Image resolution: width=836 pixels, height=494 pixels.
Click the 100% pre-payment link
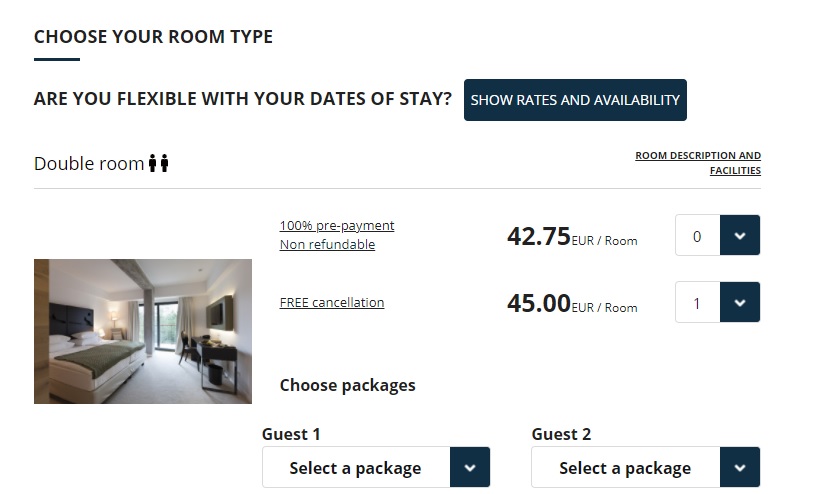tap(337, 225)
